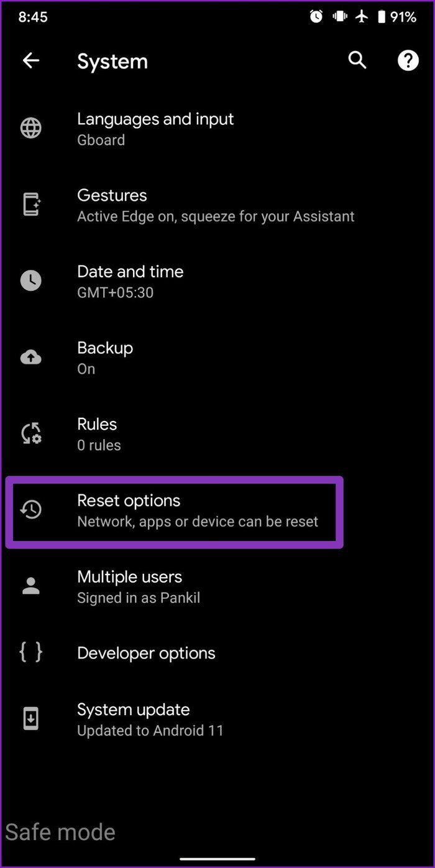The width and height of the screenshot is (435, 868).
Task: Open Gestures settings entry
Action: [x=217, y=205]
